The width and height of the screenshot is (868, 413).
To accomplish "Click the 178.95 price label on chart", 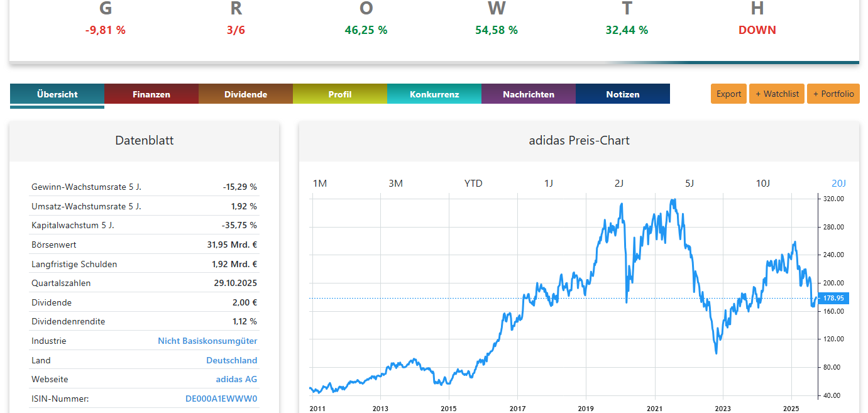I will tap(833, 298).
